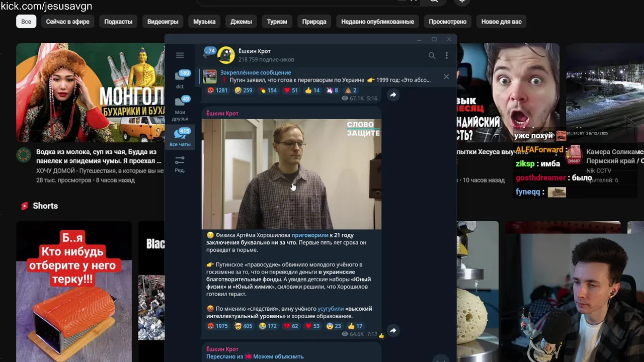Search inside the Ёшкин Крот channel
This screenshot has width=644, height=362.
point(432,55)
